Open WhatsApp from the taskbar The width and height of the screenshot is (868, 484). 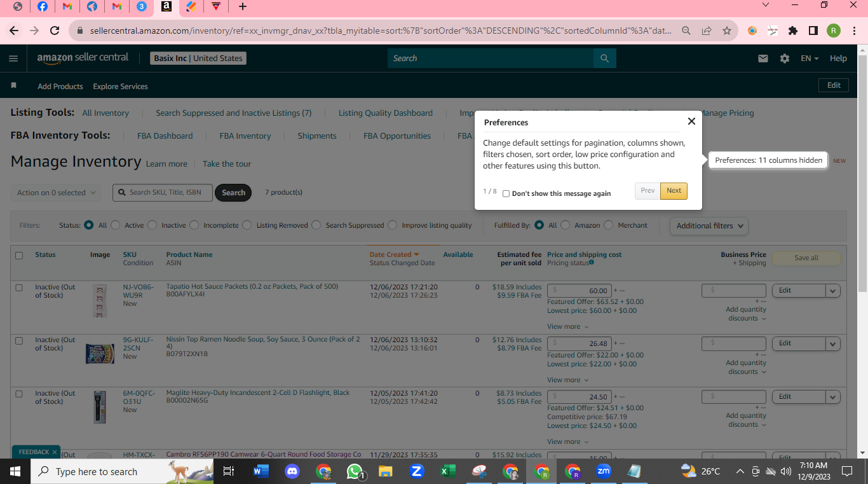click(355, 471)
